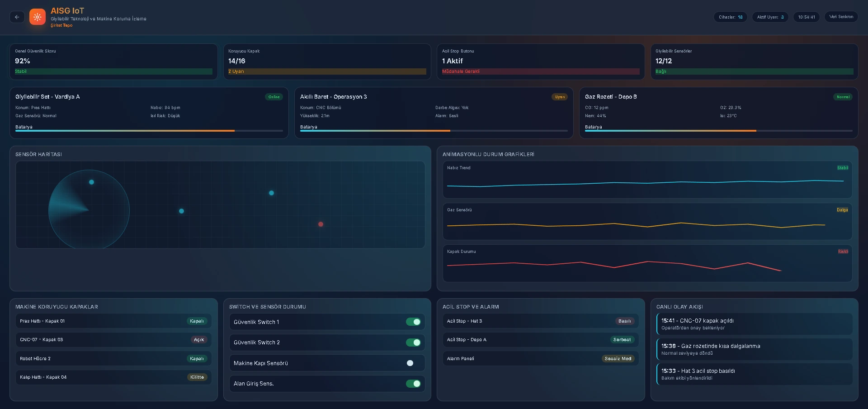The width and height of the screenshot is (868, 409).
Task: Click the Basılı status on Acil Stop Hat 3
Action: pyautogui.click(x=624, y=321)
